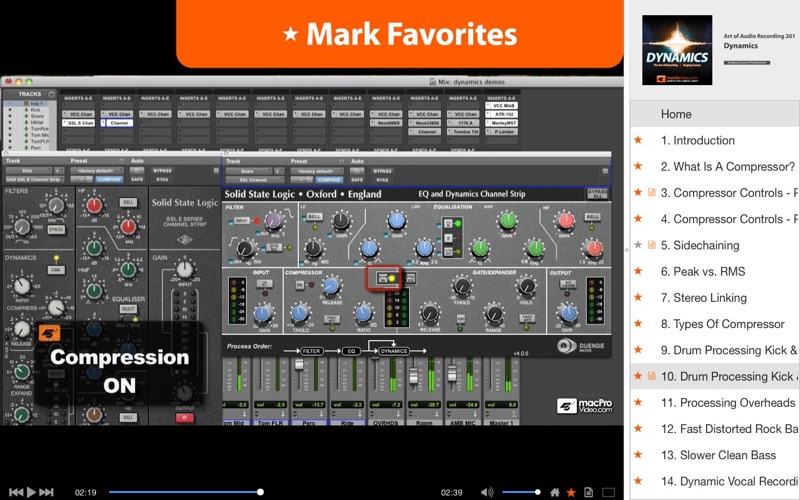Open chapter 13. Slower Clean Bass

click(x=718, y=455)
